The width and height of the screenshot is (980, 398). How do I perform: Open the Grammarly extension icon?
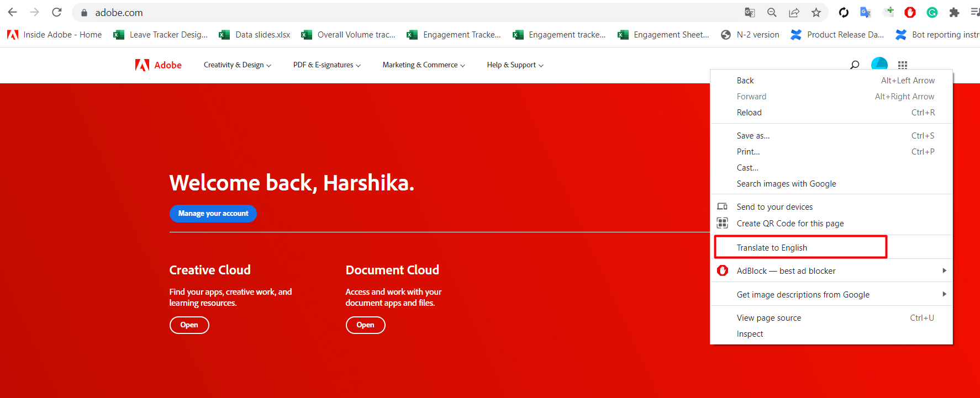pos(932,12)
